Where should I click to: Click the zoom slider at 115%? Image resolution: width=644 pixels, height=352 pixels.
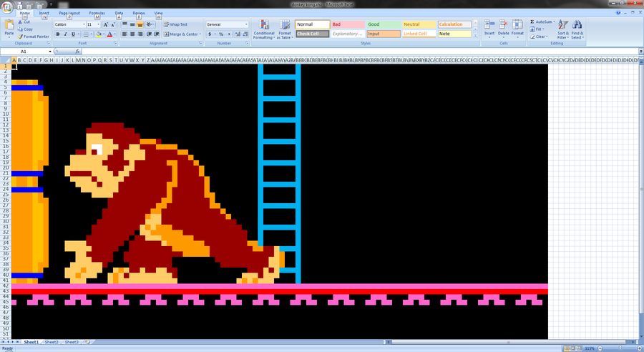click(x=620, y=348)
